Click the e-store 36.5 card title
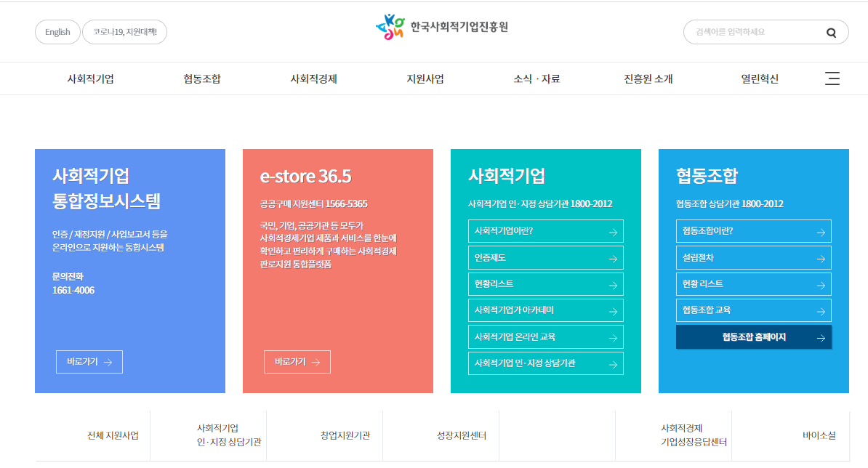 coord(305,176)
